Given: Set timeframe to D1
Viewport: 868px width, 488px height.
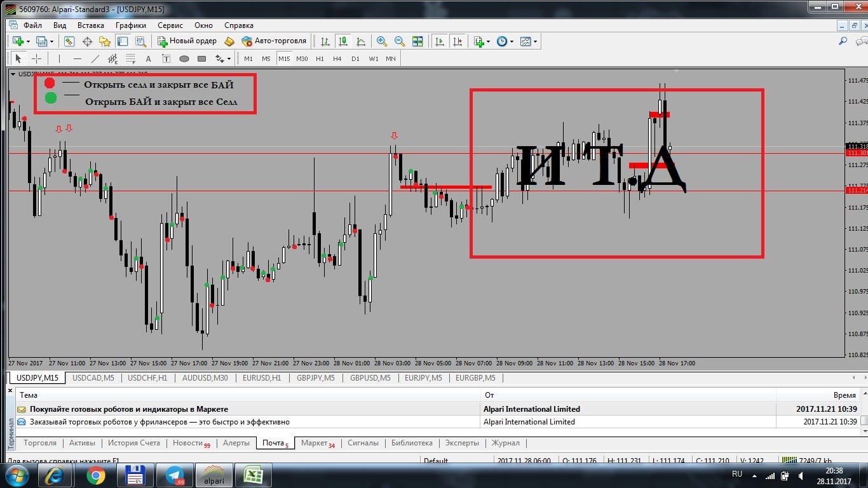Looking at the screenshot, I should click(355, 58).
